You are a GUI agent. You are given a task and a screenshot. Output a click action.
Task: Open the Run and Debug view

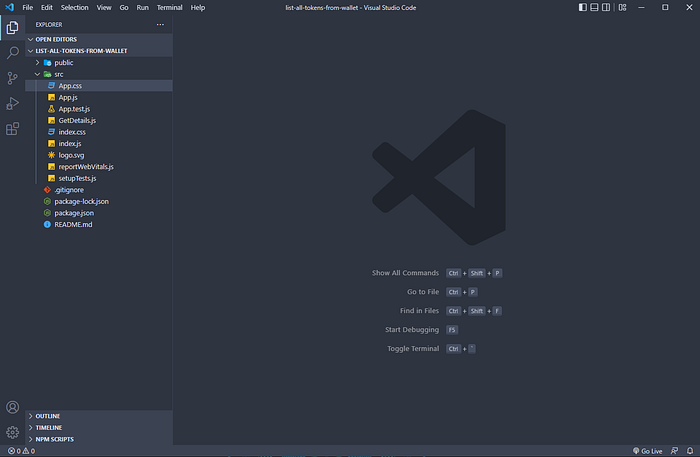click(12, 103)
